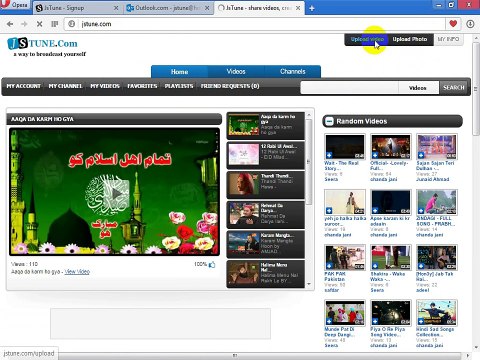Open MY VIDEOS menu item
The height and width of the screenshot is (360, 480).
105,86
